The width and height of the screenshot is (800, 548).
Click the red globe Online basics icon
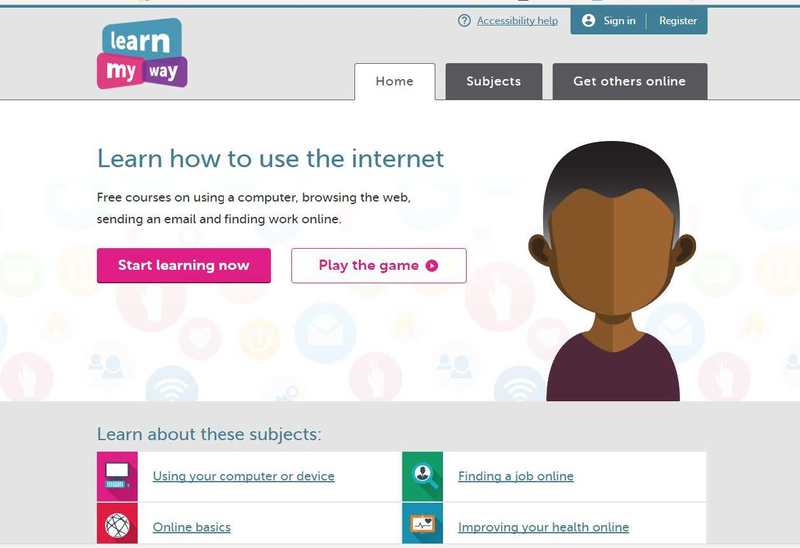[x=117, y=524]
